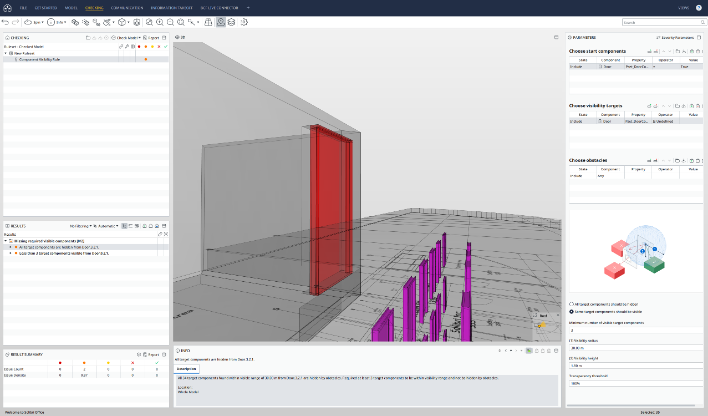The height and width of the screenshot is (416, 708).
Task: Click the Search input field
Action: (662, 21)
